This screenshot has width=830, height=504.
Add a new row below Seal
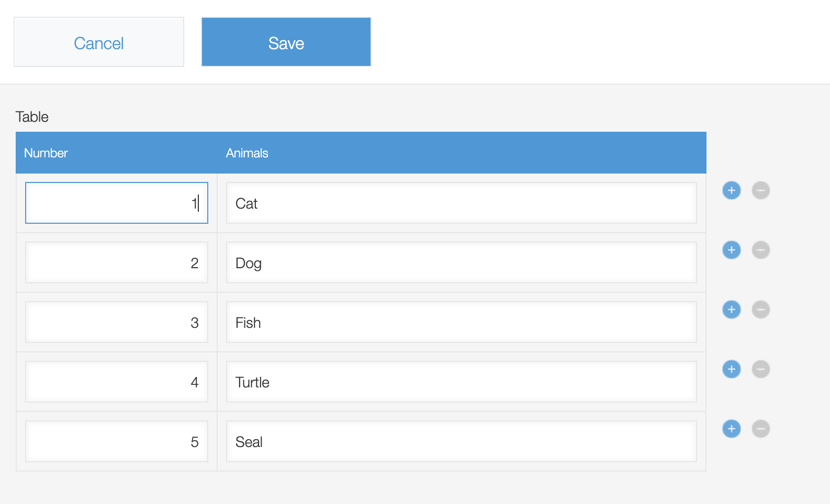coord(731,429)
